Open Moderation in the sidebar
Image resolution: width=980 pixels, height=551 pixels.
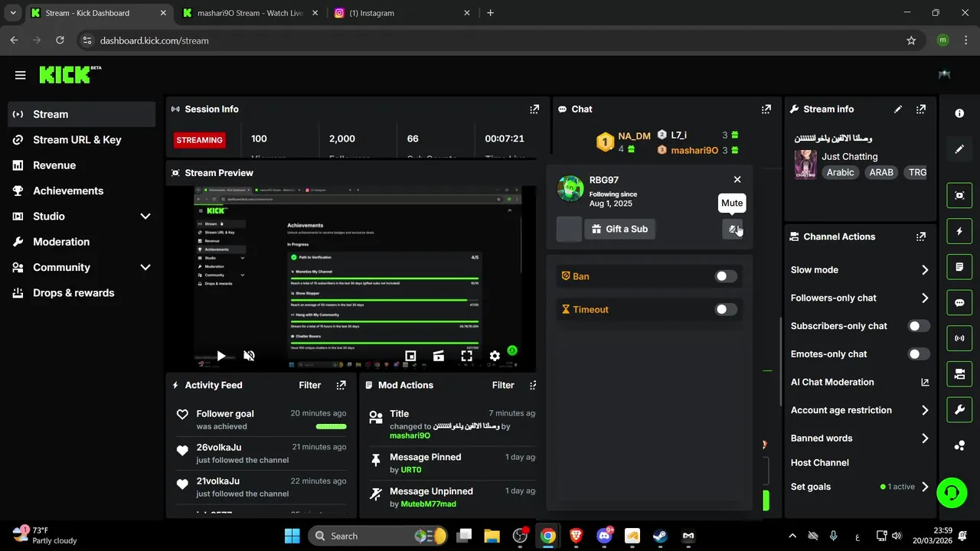(x=82, y=242)
